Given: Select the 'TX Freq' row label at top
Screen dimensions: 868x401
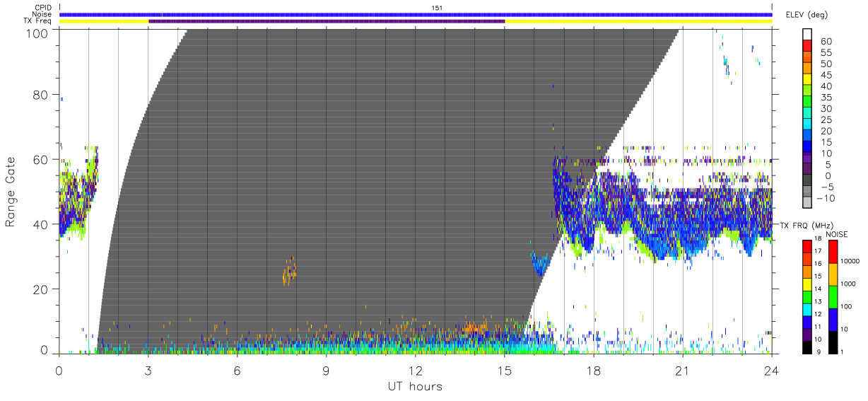Looking at the screenshot, I should tap(37, 21).
